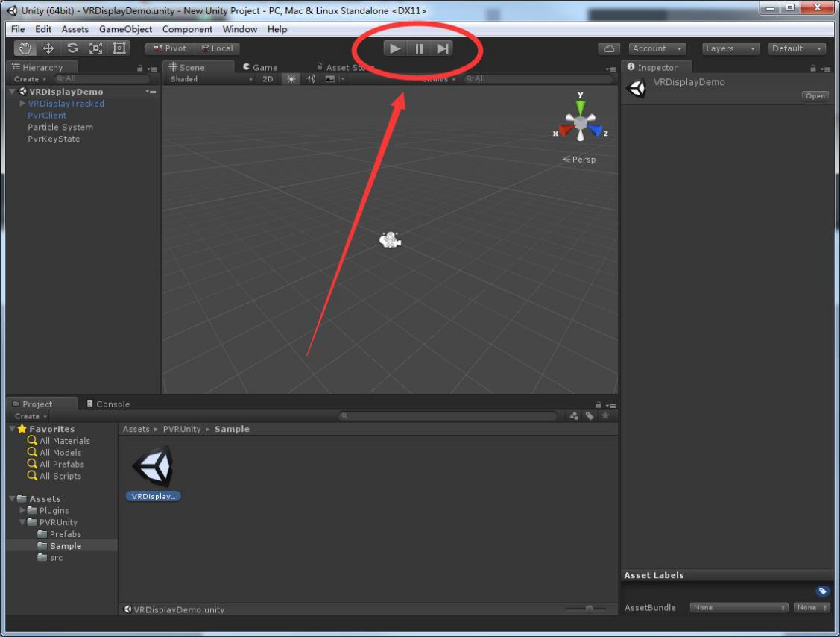Start Play mode with the Play button
Viewport: 840px width, 637px height.
(x=395, y=48)
